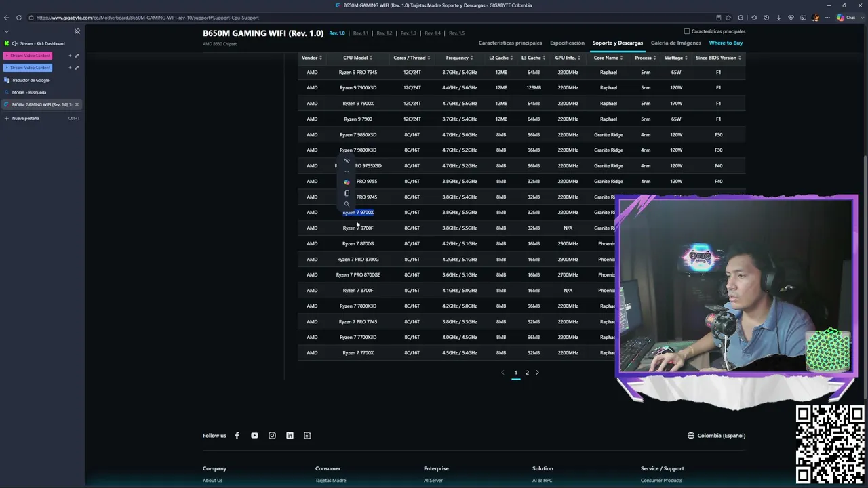The image size is (868, 488).
Task: Switch to Especificación tab
Action: click(x=567, y=43)
